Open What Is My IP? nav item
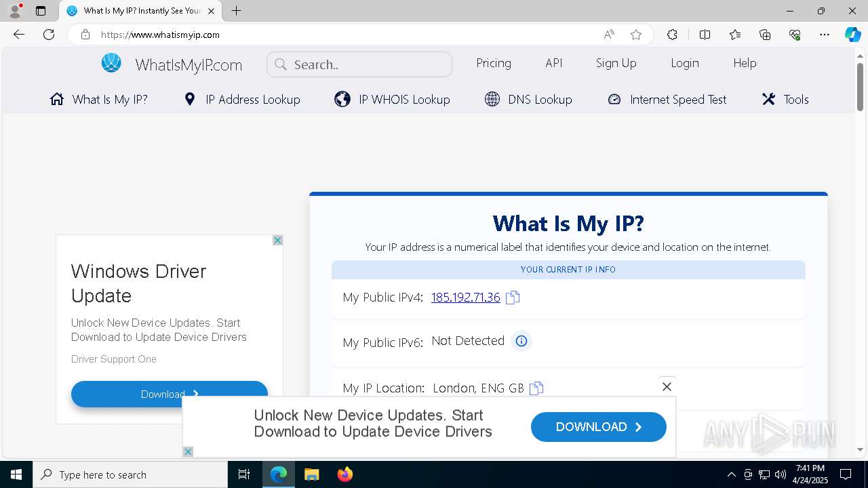Viewport: 868px width, 488px height. (x=99, y=100)
